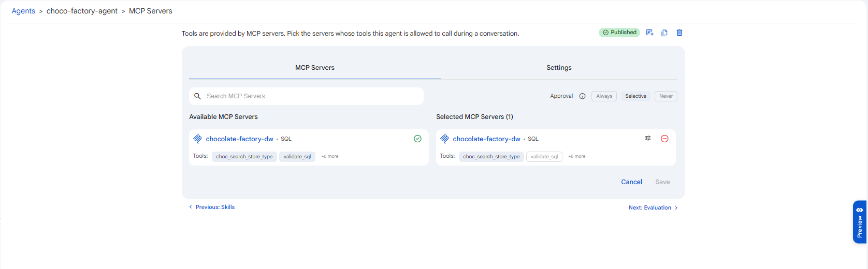Image resolution: width=868 pixels, height=269 pixels.
Task: Toggle green check on available server
Action: 417,139
